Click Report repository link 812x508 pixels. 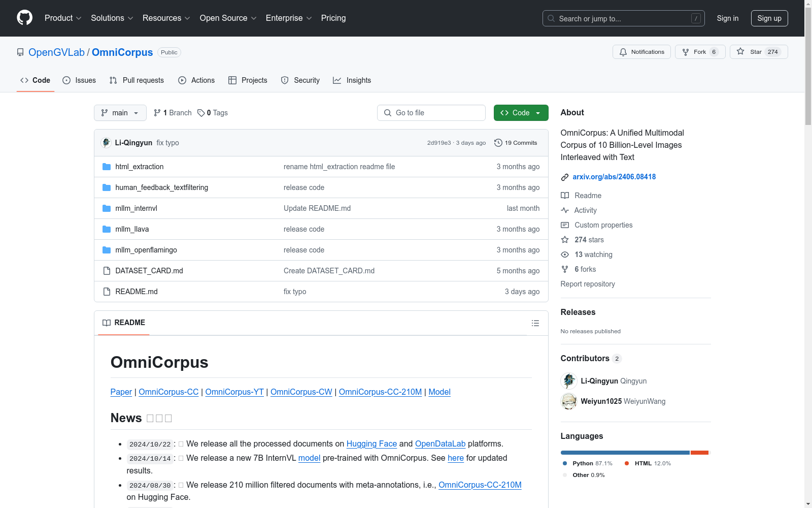tap(588, 284)
